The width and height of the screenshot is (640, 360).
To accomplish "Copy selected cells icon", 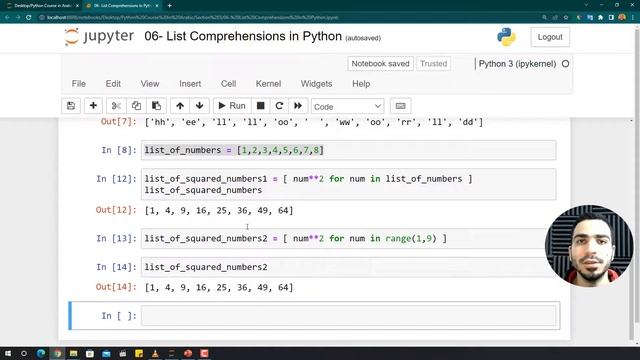I will [136, 106].
